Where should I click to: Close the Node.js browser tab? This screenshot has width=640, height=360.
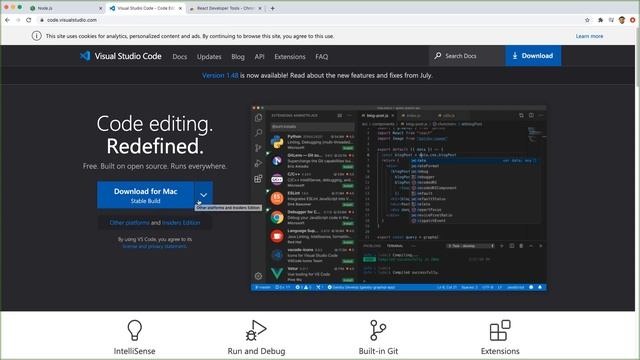pos(100,8)
